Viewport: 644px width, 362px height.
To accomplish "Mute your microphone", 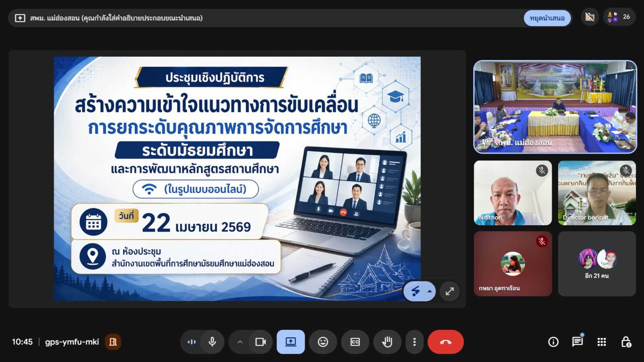I will [212, 342].
